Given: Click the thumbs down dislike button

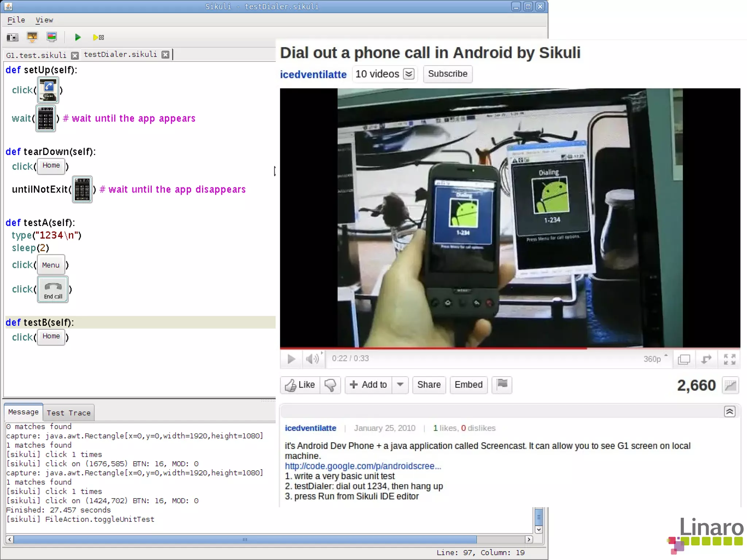Looking at the screenshot, I should [x=330, y=385].
